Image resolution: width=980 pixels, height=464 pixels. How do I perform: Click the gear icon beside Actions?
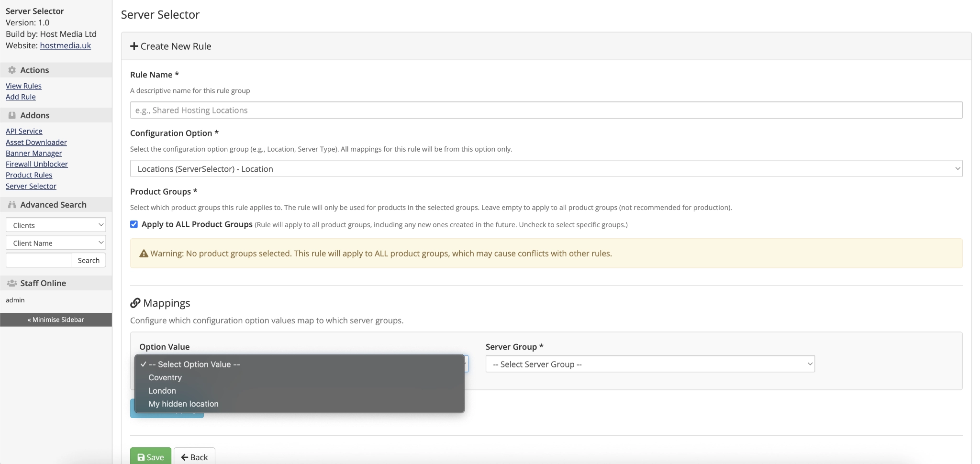pos(11,70)
